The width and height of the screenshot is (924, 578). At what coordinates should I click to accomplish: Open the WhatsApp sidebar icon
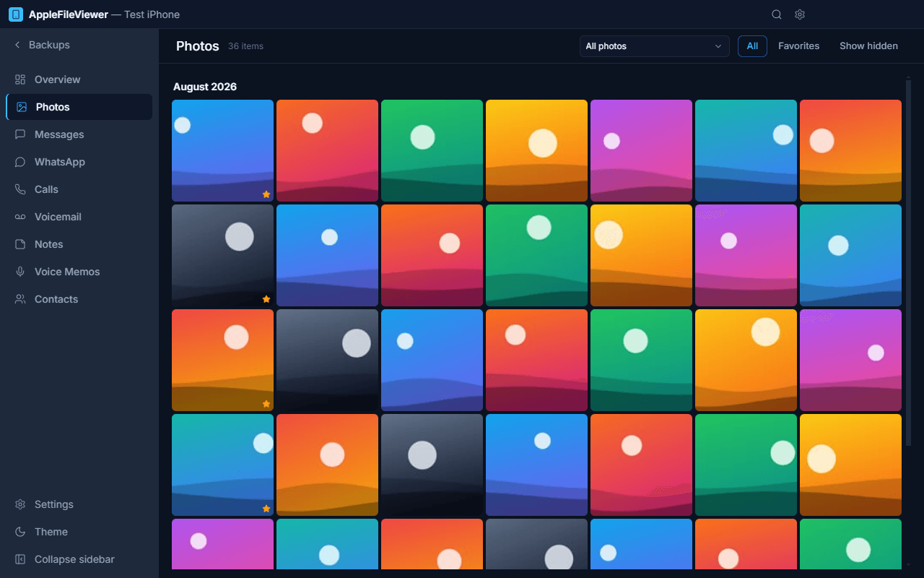coord(20,162)
